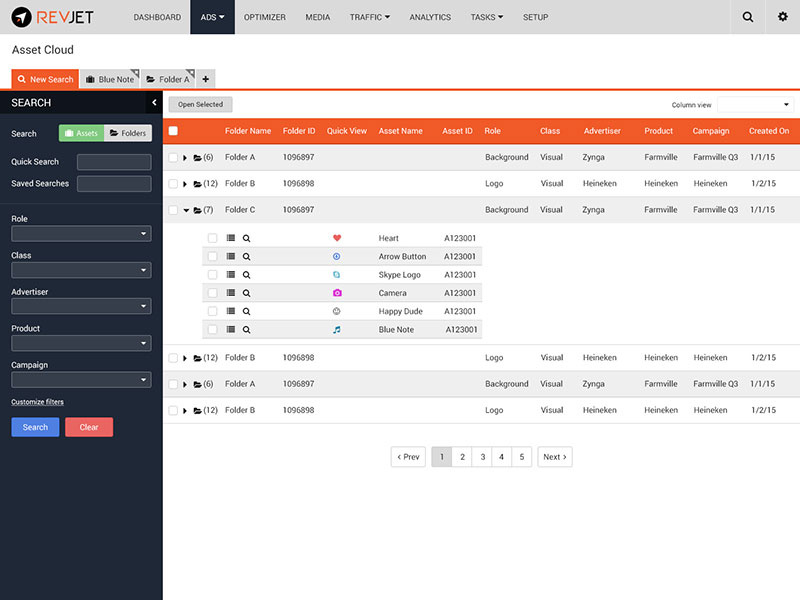800x600 pixels.
Task: Click the search magnifier icon in top bar
Action: click(x=748, y=17)
